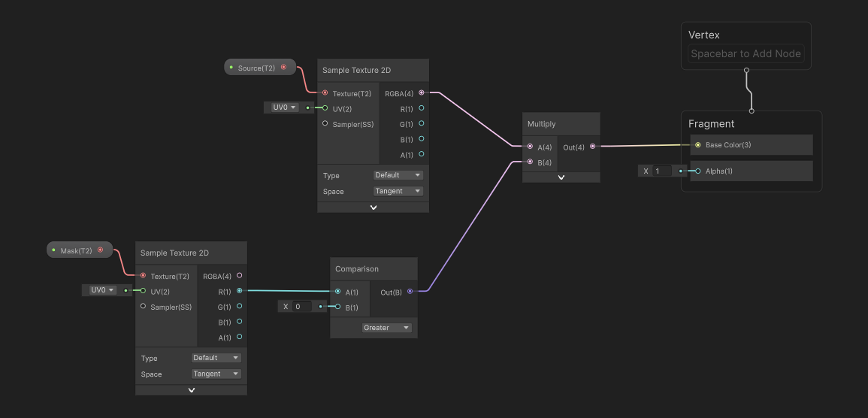Click the Mask sampler's R(1) output port
The image size is (868, 418).
click(239, 291)
